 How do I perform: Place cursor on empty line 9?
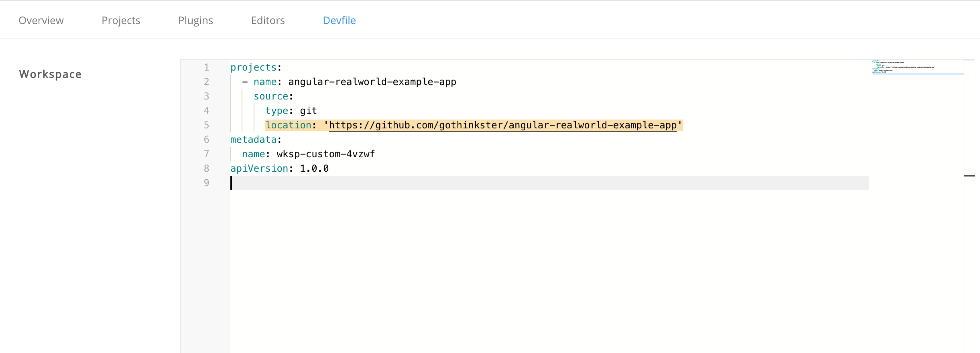click(x=549, y=183)
